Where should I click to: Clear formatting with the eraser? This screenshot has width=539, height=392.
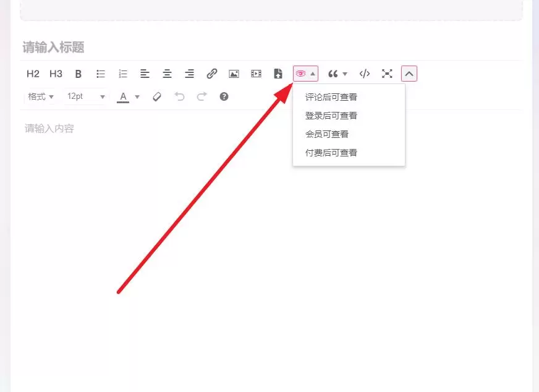point(157,96)
